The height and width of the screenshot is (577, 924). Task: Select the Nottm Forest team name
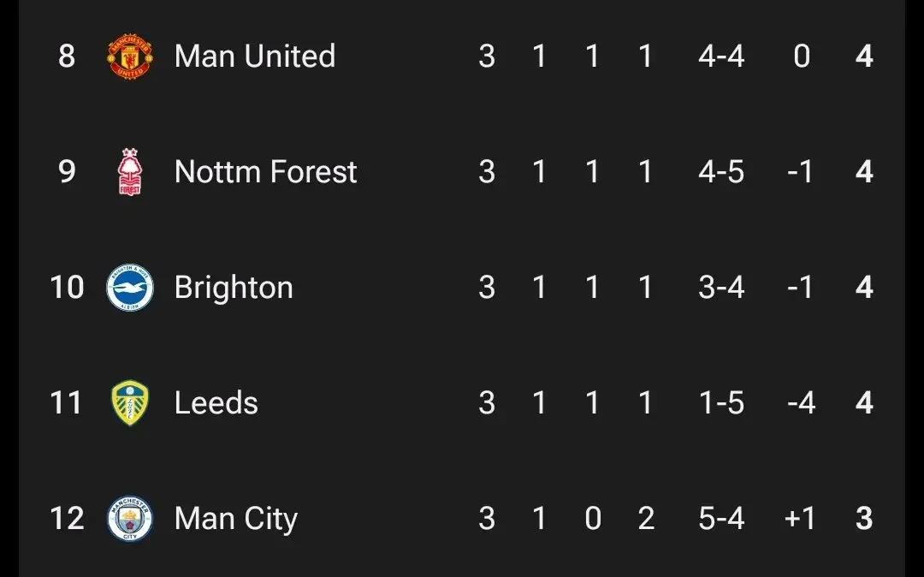point(265,172)
